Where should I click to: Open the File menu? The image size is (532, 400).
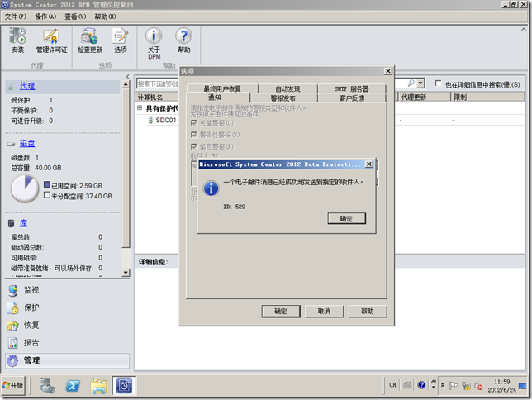(16, 17)
